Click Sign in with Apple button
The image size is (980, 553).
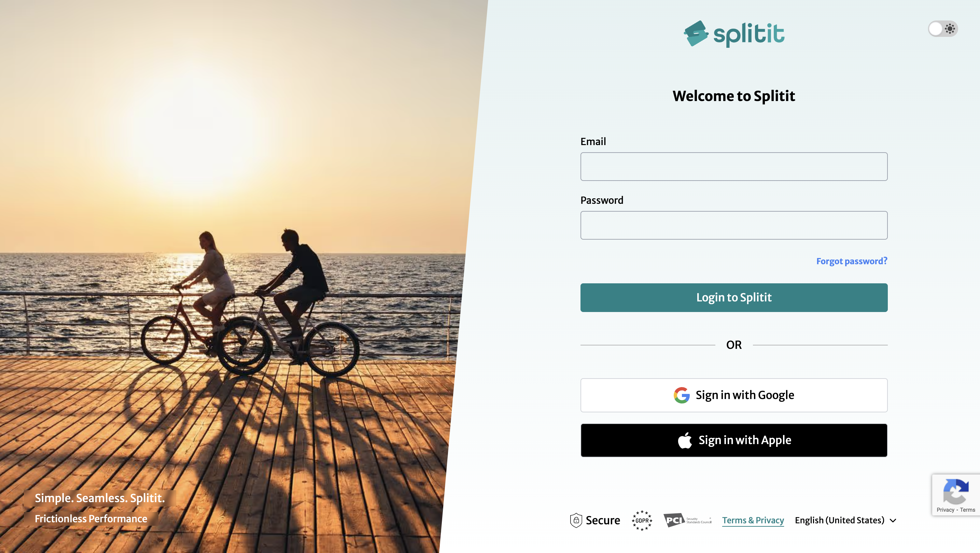734,440
